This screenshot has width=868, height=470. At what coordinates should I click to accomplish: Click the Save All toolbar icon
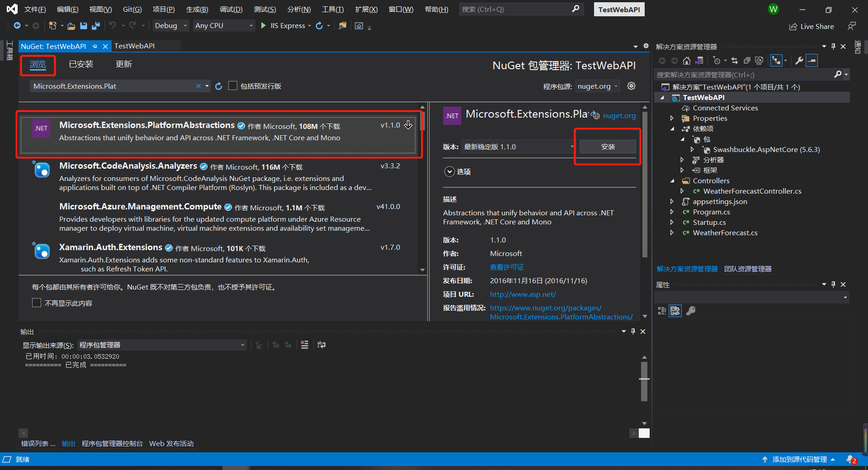[x=95, y=26]
